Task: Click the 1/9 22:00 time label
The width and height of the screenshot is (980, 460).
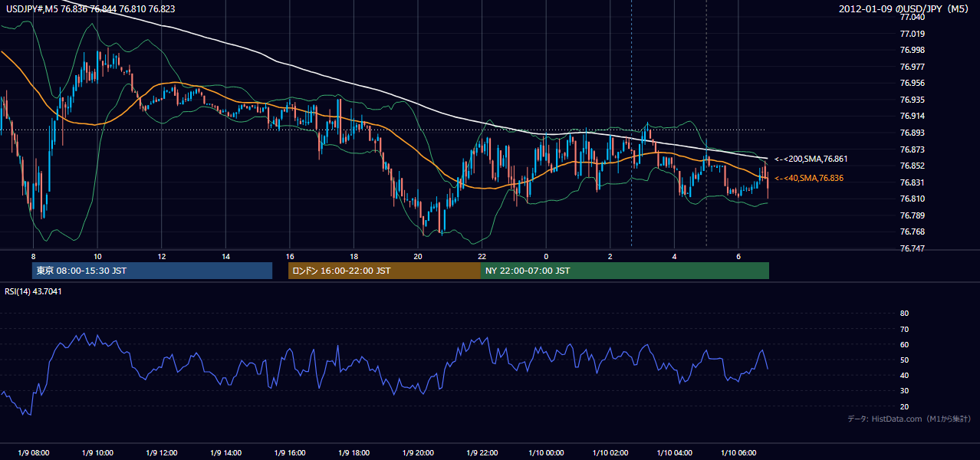Action: tap(482, 452)
